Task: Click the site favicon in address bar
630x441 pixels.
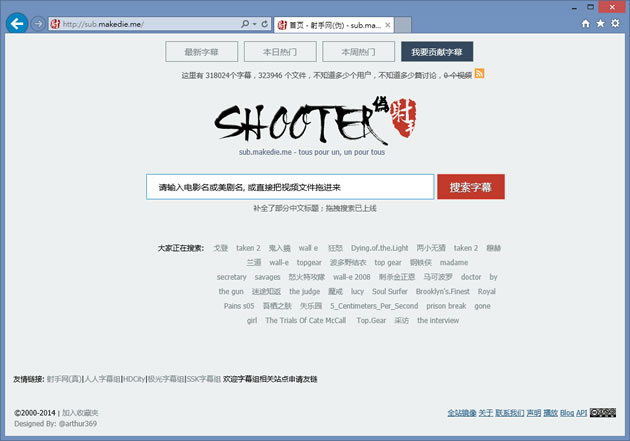Action: 55,24
